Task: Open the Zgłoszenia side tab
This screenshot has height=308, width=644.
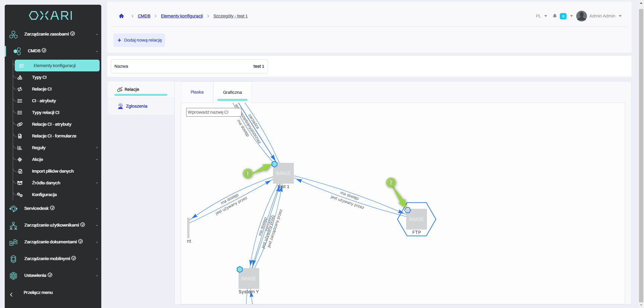Action: (x=136, y=106)
